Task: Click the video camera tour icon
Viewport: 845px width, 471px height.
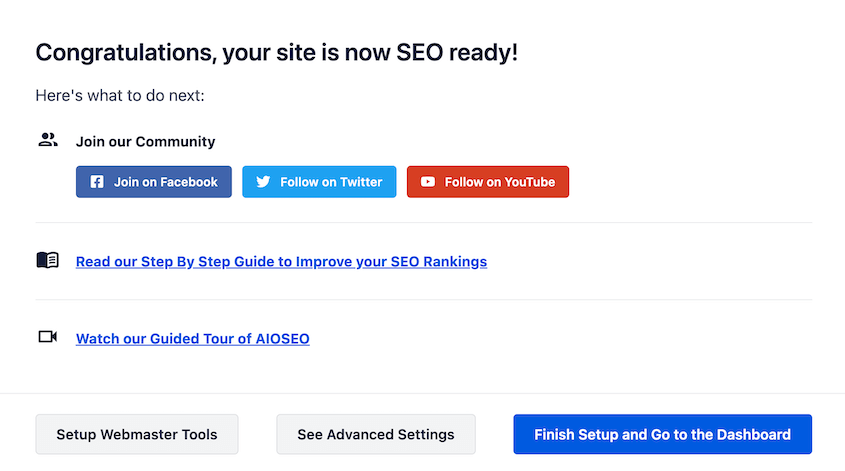Action: [x=47, y=337]
